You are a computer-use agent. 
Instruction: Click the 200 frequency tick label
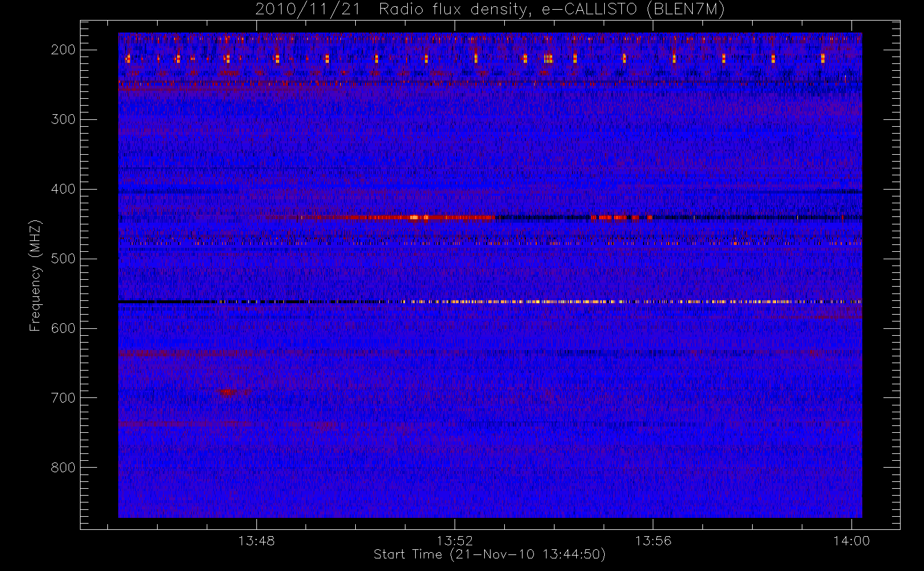point(63,50)
